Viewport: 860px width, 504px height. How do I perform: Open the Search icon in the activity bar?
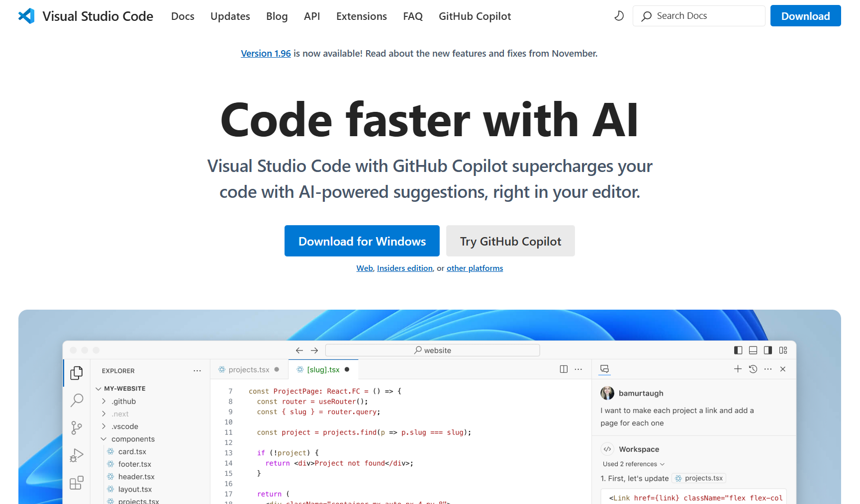click(x=77, y=400)
